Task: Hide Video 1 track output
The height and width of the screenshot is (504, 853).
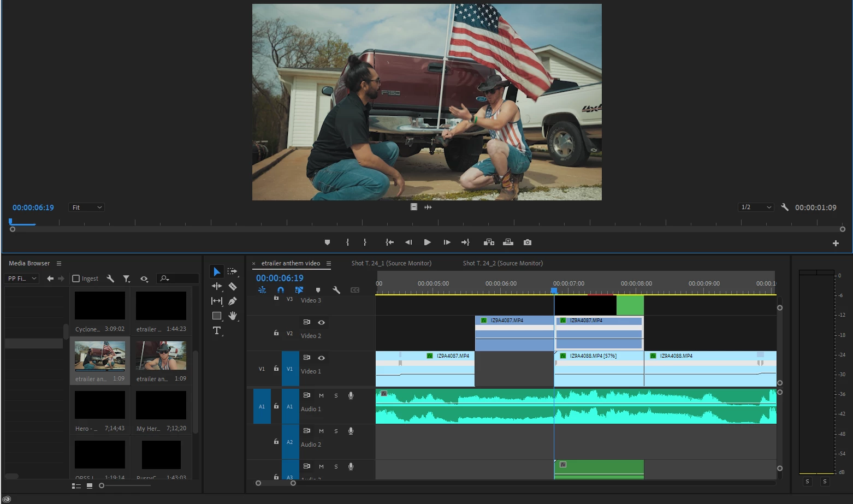Action: (321, 358)
